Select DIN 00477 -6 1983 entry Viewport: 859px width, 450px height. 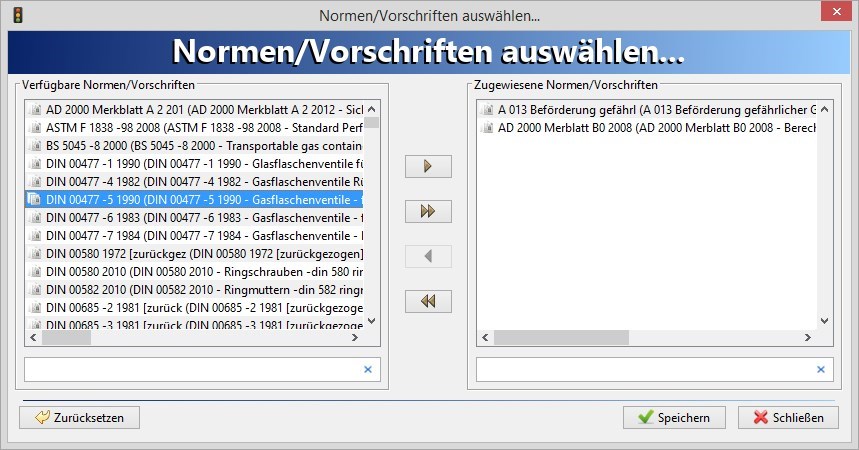(x=194, y=218)
